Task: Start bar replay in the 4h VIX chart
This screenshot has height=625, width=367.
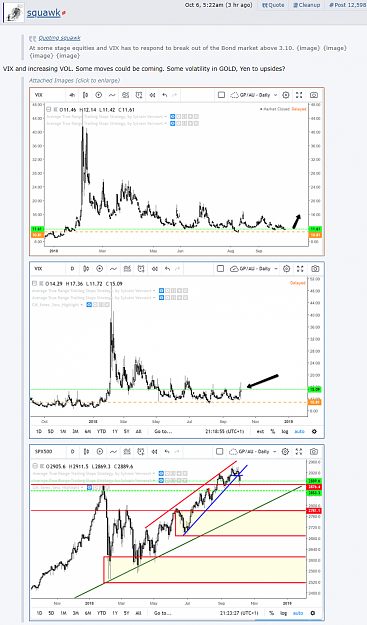Action: (x=152, y=95)
